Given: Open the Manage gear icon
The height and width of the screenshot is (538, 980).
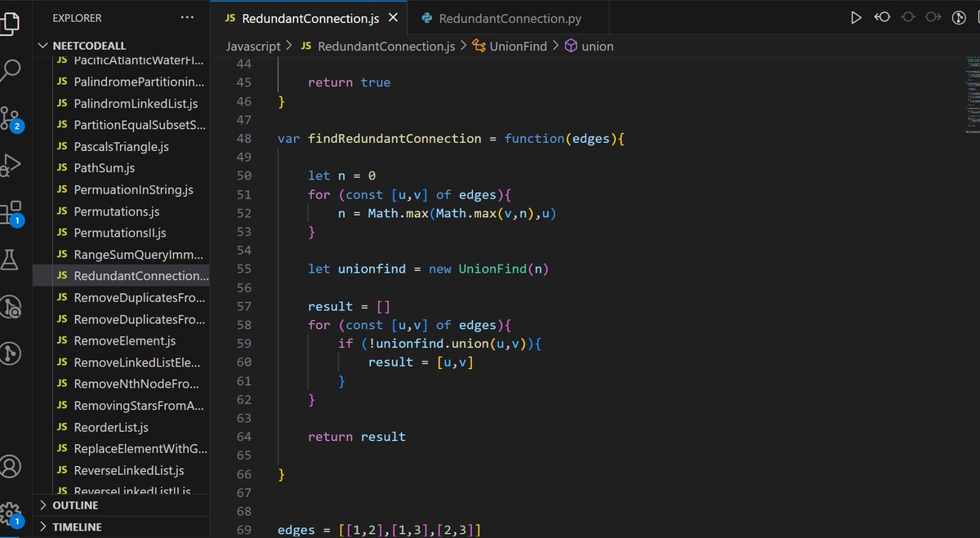Looking at the screenshot, I should coord(11,514).
